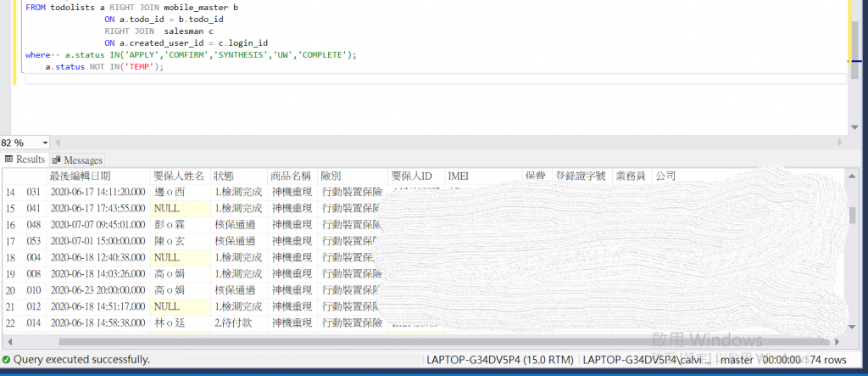This screenshot has width=868, height=376.
Task: Click the NULL name cell in row 15
Action: (x=181, y=209)
